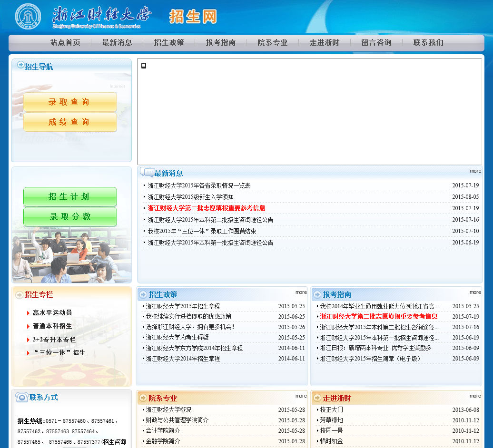Click the arrow icon beside 报考指南 heading

[x=317, y=295]
